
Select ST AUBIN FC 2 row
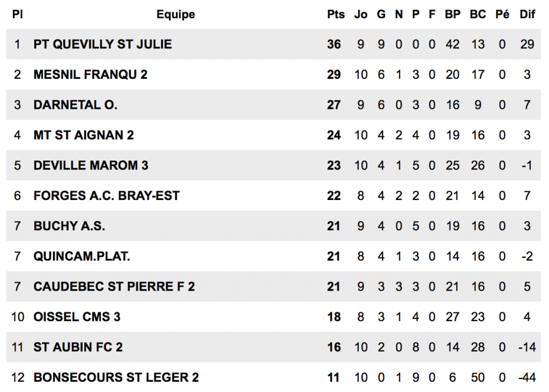click(78, 347)
